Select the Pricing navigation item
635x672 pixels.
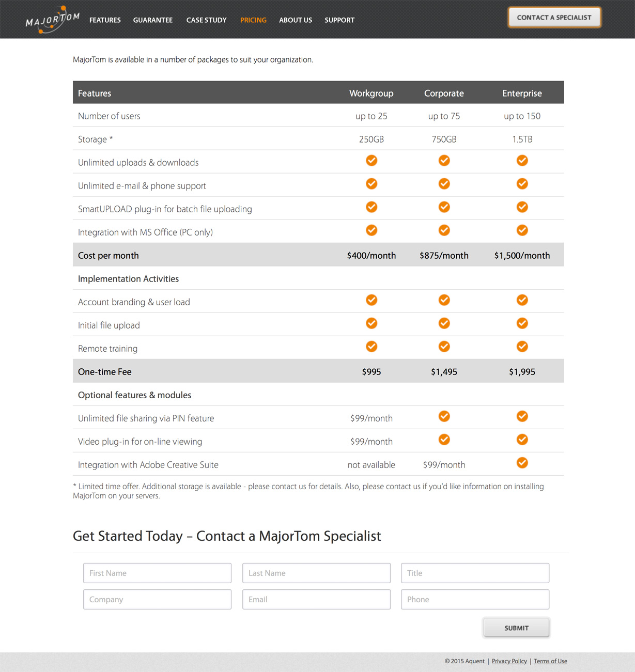pos(253,20)
